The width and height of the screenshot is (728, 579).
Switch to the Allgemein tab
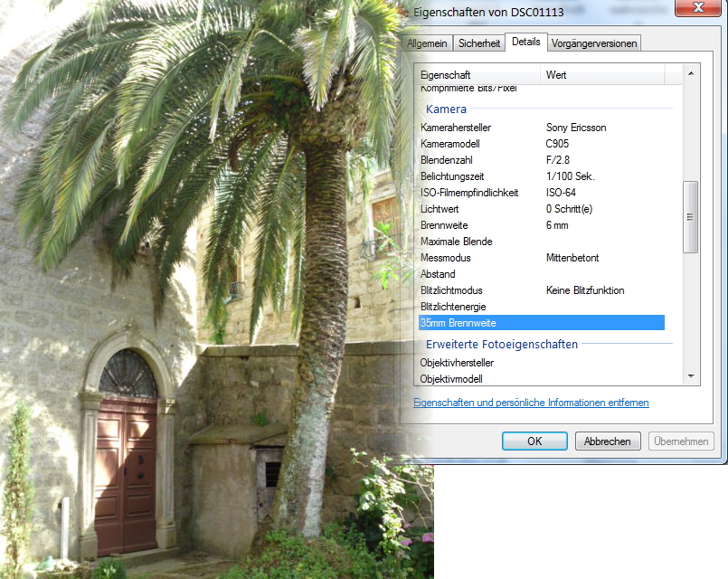427,43
